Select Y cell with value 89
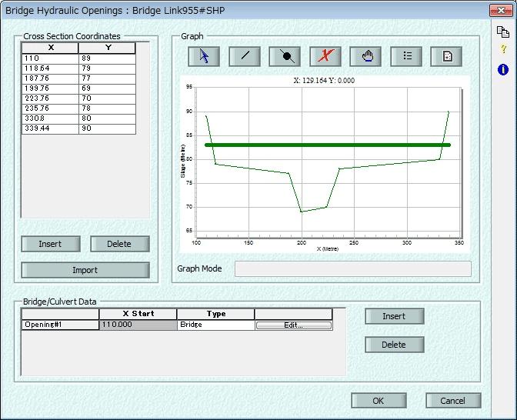 (x=107, y=58)
